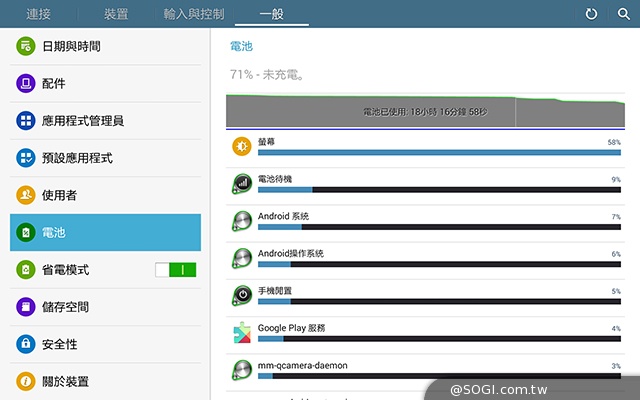Open mm-qcamera-daemon usage details
The image size is (640, 400).
pos(425,370)
